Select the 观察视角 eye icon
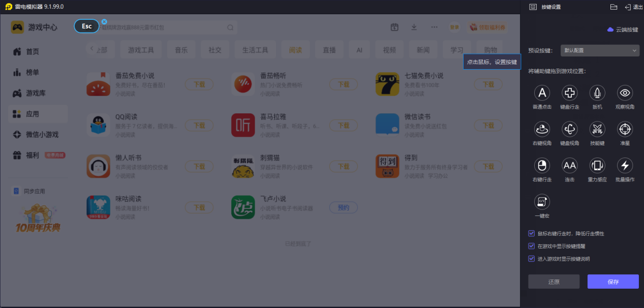Viewport: 644px width, 308px height. [625, 93]
